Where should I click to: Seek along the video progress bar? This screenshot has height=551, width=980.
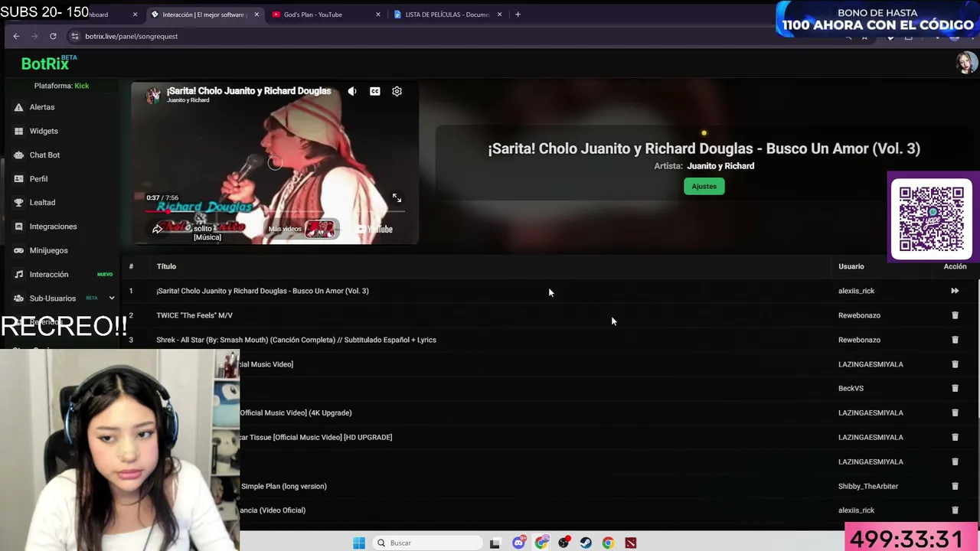pos(274,211)
